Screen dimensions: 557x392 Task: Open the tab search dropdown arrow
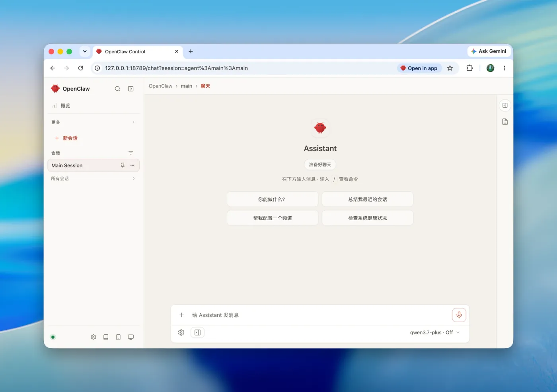click(85, 51)
